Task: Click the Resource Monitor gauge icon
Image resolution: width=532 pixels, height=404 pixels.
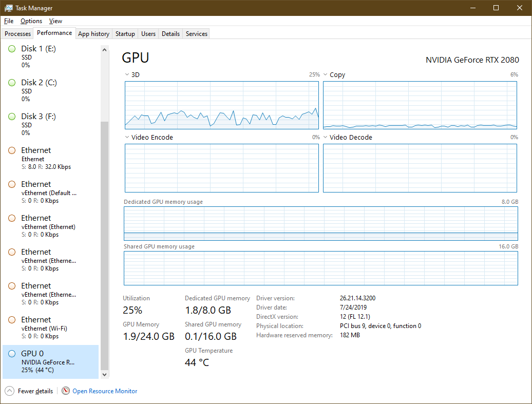Action: click(x=66, y=391)
